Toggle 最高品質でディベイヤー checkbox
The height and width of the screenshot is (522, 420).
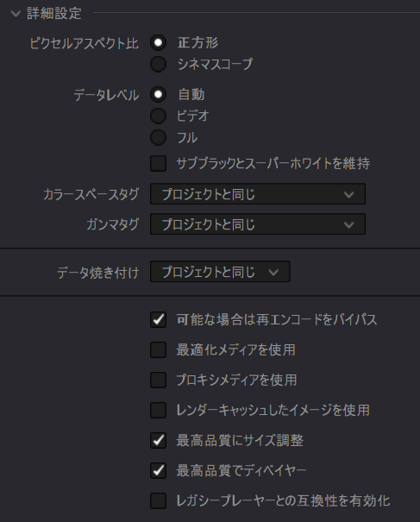pyautogui.click(x=158, y=471)
